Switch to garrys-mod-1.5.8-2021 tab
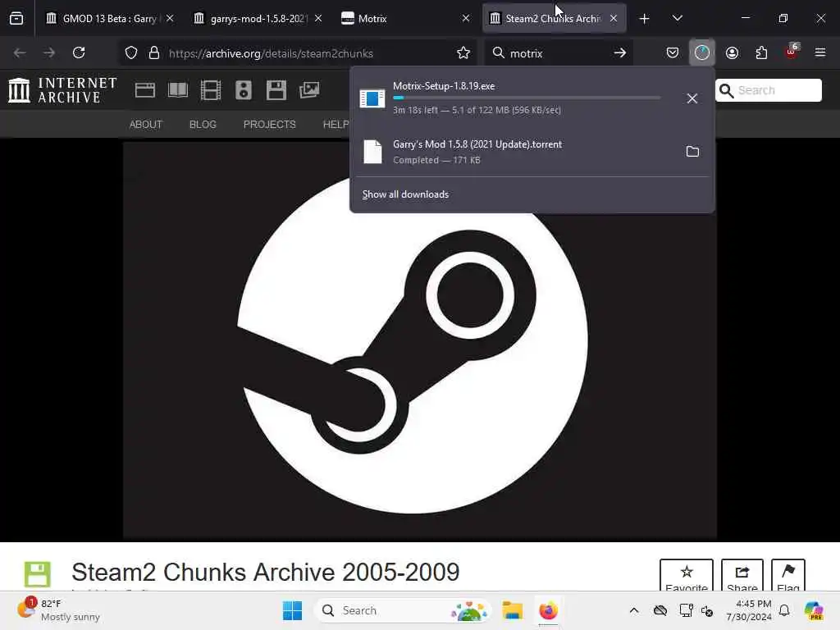The width and height of the screenshot is (840, 630). (x=258, y=19)
